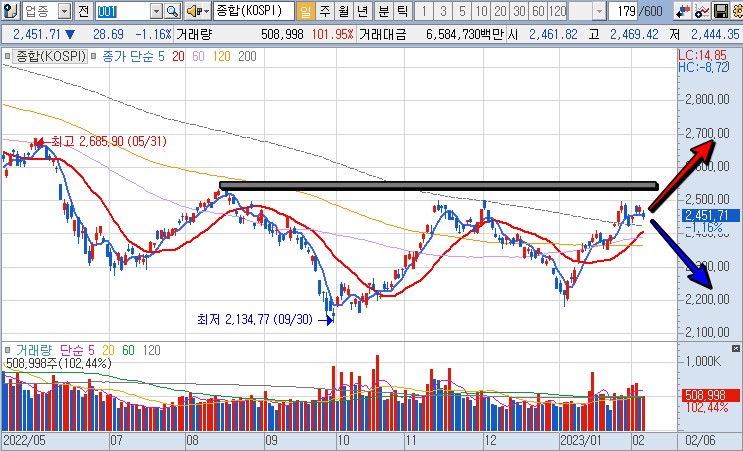Click the 거래대금 label in the quote bar
Screen dimensions: 743x451
click(x=382, y=34)
